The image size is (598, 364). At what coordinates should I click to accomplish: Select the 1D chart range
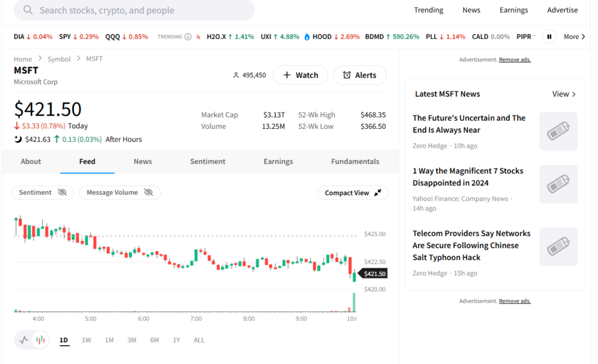[x=64, y=340]
